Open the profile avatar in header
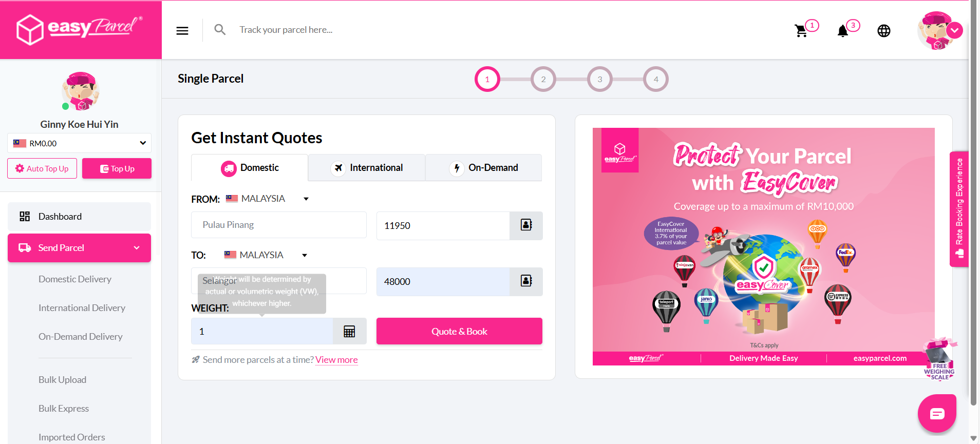980x444 pixels. tap(936, 31)
